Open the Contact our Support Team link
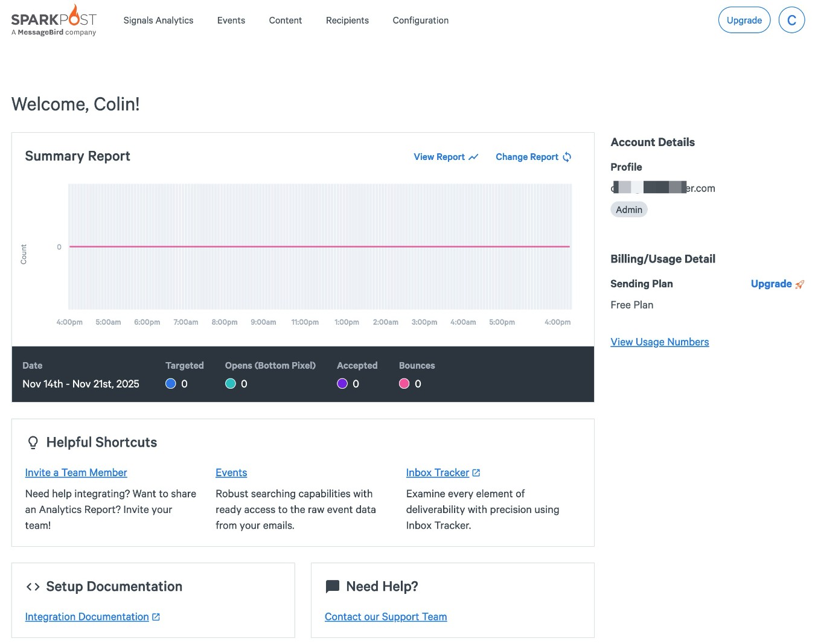Screen dimensions: 815x644 pos(386,617)
